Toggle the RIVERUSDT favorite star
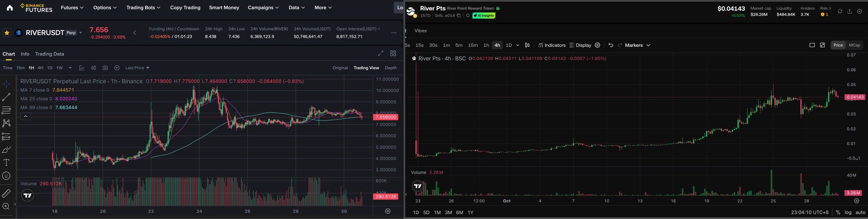 [7, 33]
